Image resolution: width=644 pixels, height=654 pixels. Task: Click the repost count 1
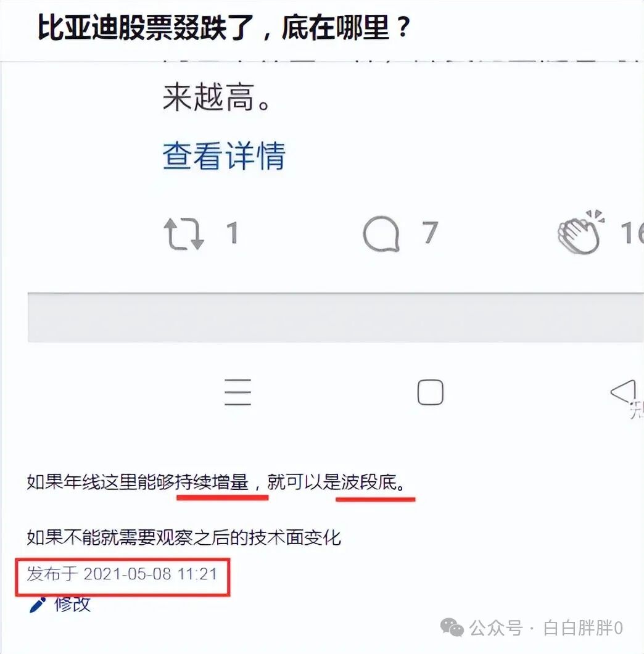tap(233, 233)
